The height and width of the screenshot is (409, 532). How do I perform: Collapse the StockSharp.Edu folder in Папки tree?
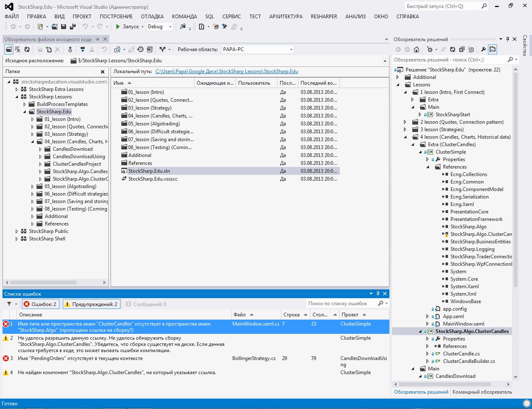click(25, 112)
